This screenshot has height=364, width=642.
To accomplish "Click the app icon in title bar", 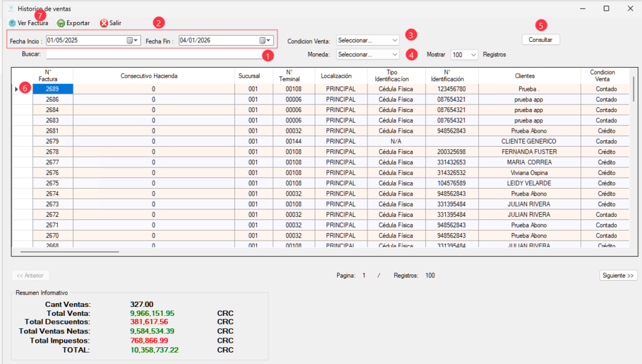I will tap(11, 9).
